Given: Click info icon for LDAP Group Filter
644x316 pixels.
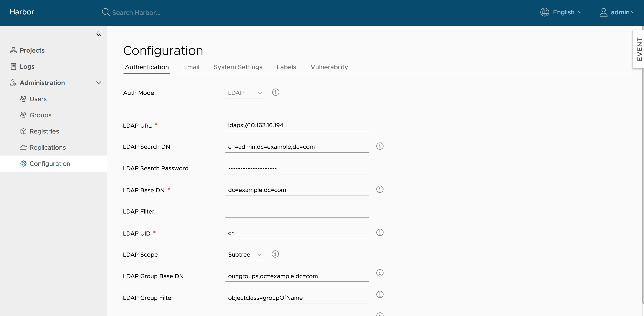Looking at the screenshot, I should [x=380, y=294].
